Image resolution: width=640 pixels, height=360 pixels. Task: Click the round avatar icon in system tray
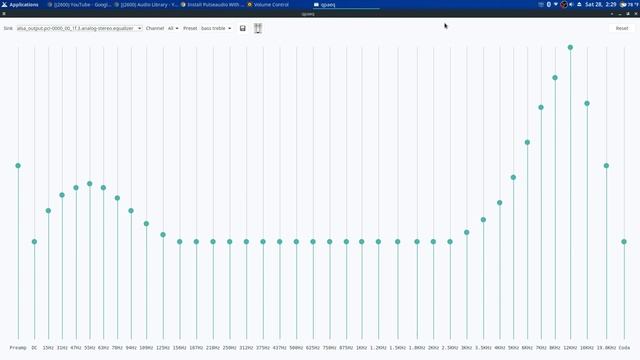(564, 4)
